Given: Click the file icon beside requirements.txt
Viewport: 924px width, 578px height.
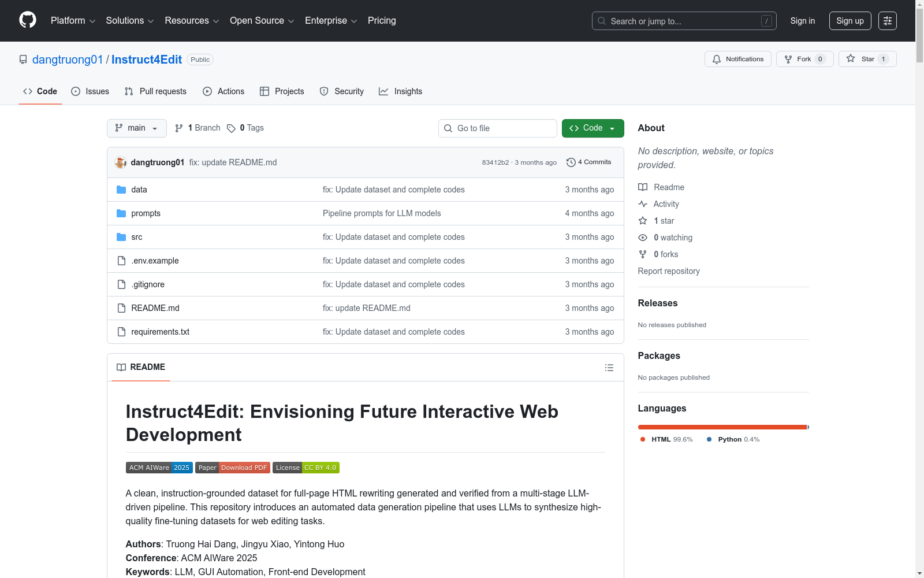Looking at the screenshot, I should (x=121, y=332).
